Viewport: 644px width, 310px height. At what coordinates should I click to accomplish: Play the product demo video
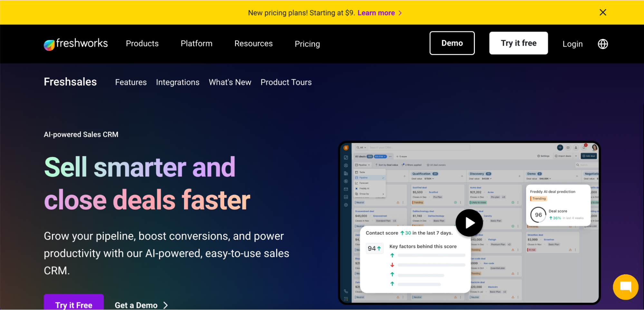pos(469,222)
